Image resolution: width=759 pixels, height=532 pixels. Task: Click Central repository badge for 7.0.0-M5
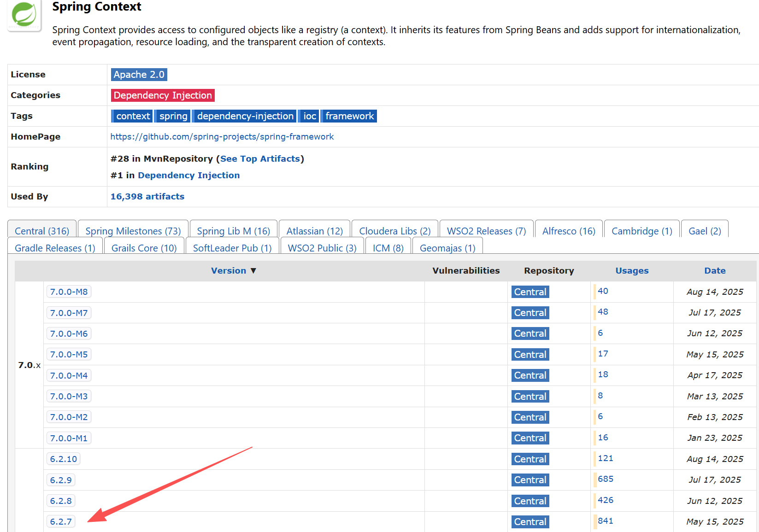[530, 355]
